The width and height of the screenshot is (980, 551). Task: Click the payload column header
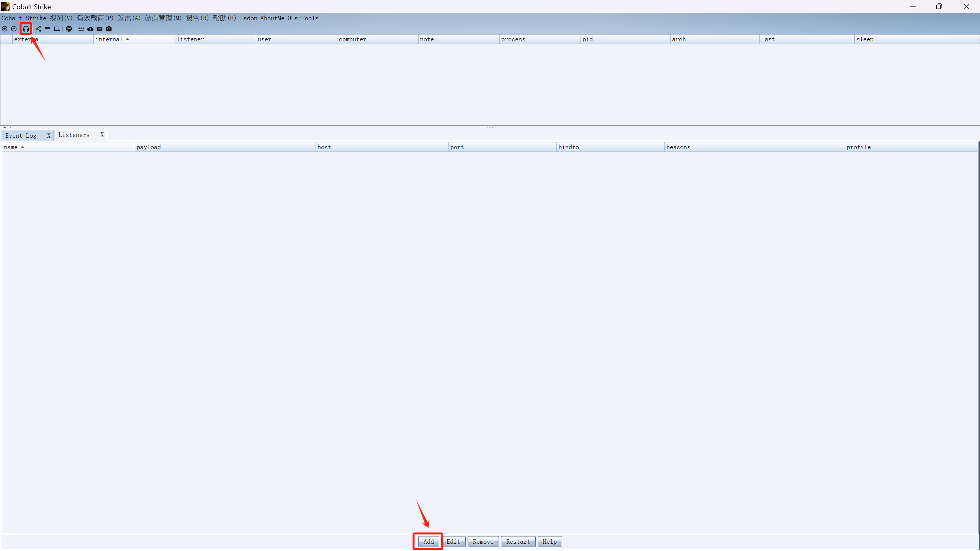coord(149,147)
